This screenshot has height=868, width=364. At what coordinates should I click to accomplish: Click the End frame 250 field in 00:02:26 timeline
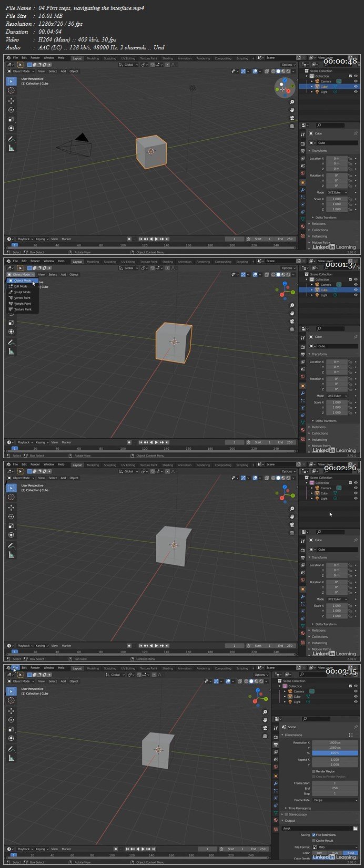(286, 646)
